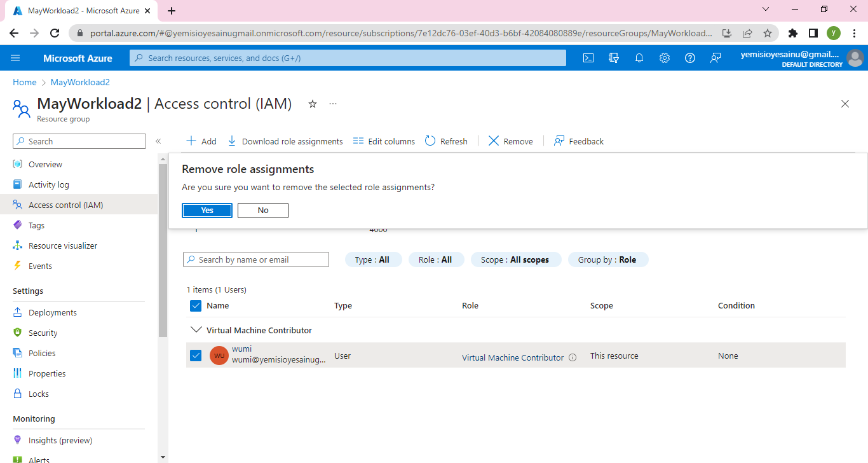Screen dimensions: 868x463
Task: Close the Access control blade with the X
Action: (x=845, y=104)
